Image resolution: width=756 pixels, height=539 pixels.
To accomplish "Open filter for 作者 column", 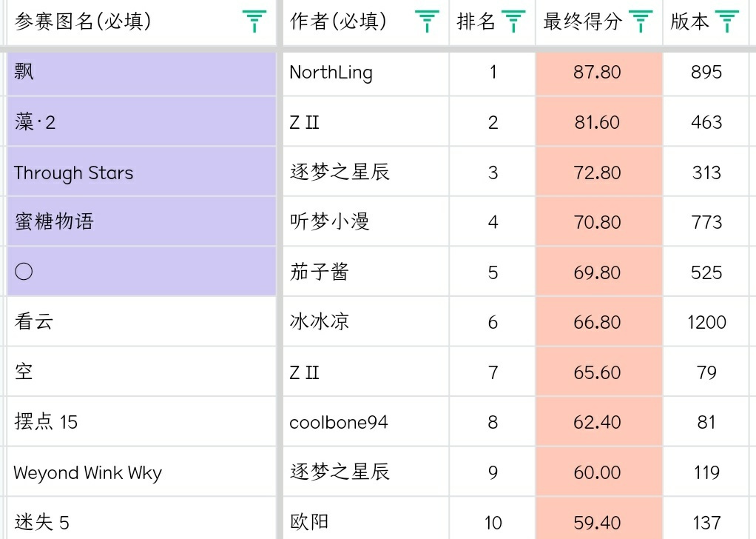I will [x=427, y=21].
